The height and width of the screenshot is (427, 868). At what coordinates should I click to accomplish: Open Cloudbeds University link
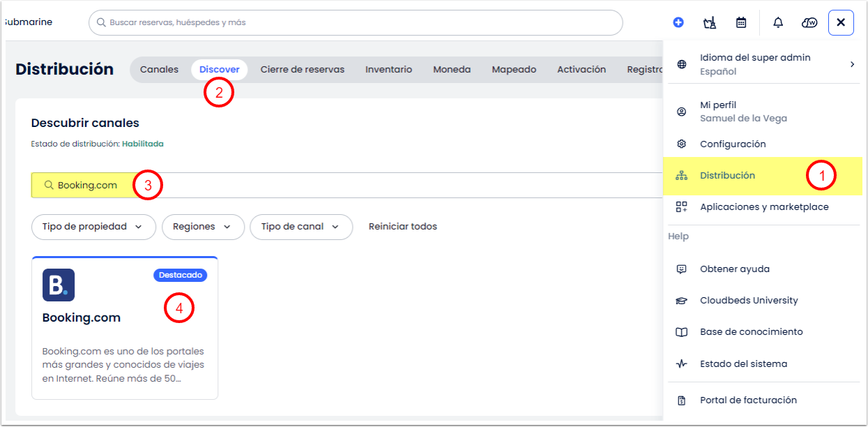763,301
